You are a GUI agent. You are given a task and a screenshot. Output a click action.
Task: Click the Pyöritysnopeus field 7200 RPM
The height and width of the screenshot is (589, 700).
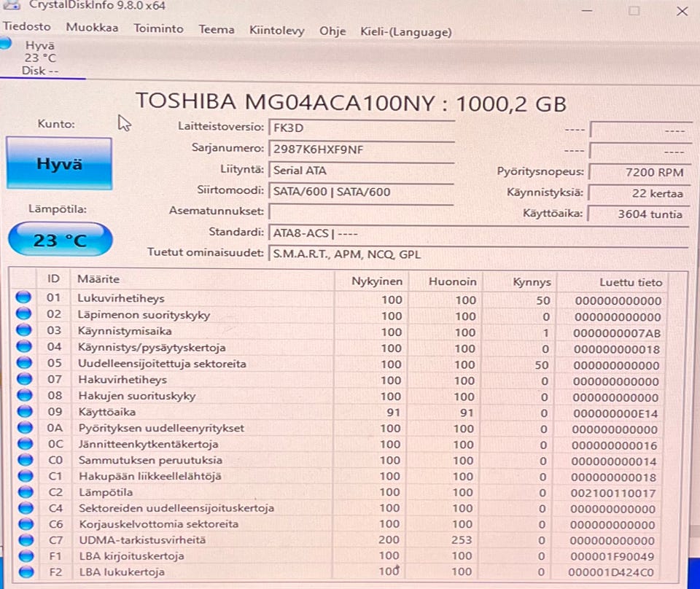tap(639, 172)
